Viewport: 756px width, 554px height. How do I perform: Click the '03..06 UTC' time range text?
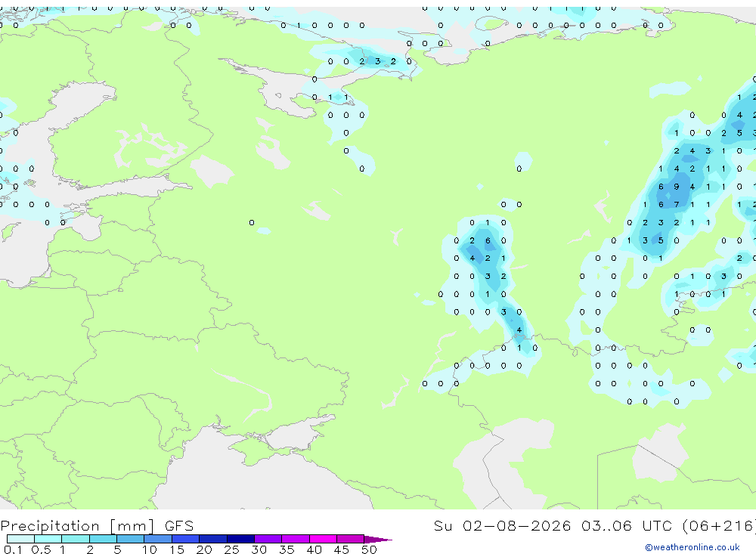tap(626, 525)
